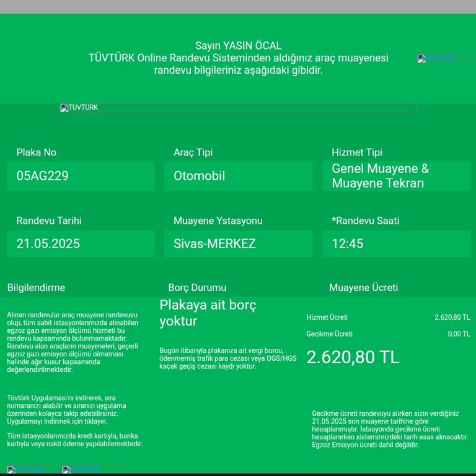Image resolution: width=476 pixels, height=476 pixels.
Task: Click the 'Alınan randevular araç muayene randevusu' paragraph
Action: [x=73, y=342]
